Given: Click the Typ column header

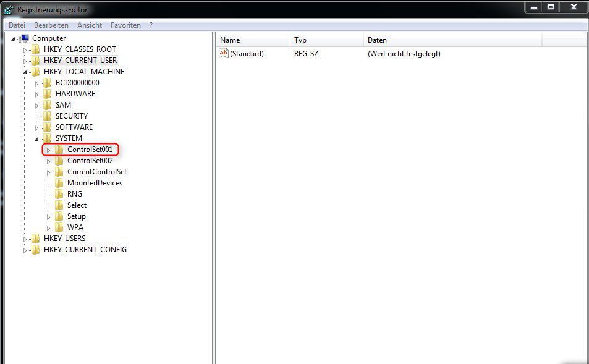Looking at the screenshot, I should tap(300, 40).
